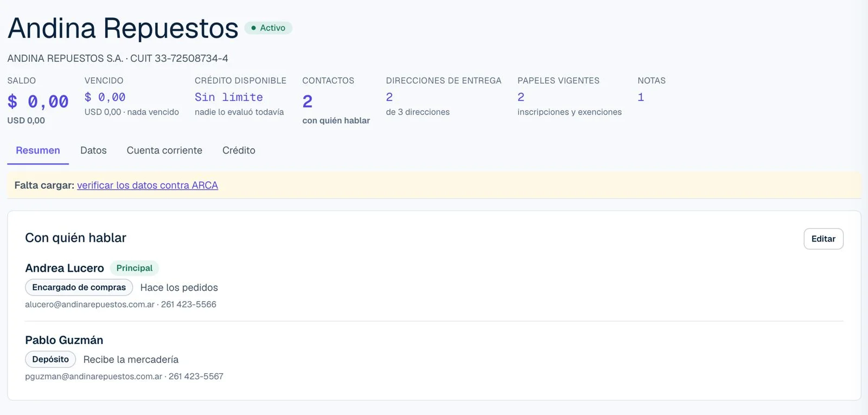This screenshot has height=415, width=868.
Task: Click the 'con quién hablar' caption under Contactos
Action: [336, 120]
